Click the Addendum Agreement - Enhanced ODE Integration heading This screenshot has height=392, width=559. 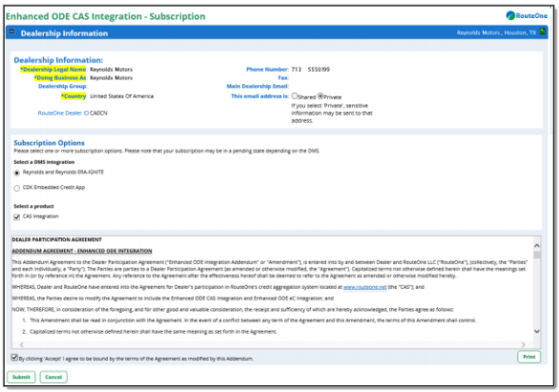coord(82,251)
